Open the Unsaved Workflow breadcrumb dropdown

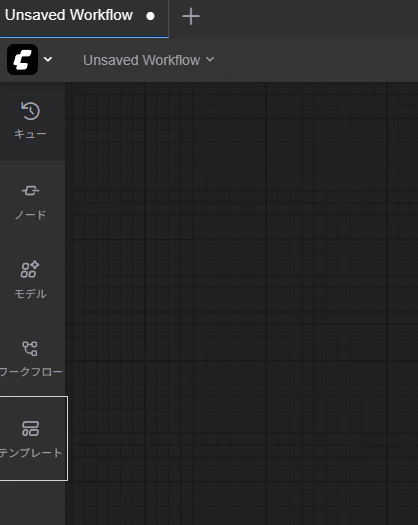(x=148, y=60)
